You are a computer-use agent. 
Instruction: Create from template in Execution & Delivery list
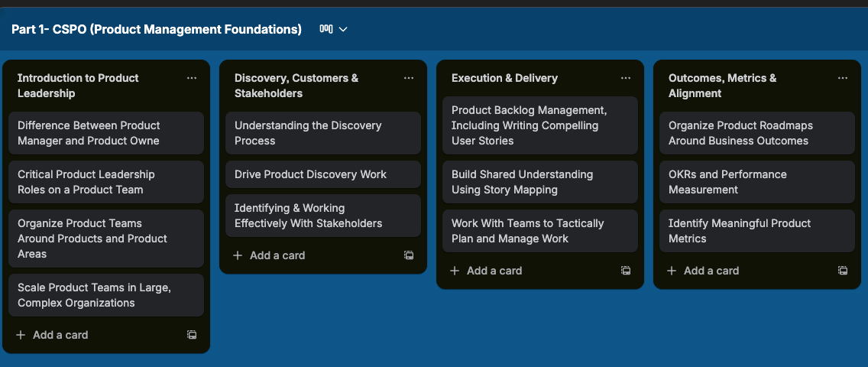pyautogui.click(x=626, y=271)
